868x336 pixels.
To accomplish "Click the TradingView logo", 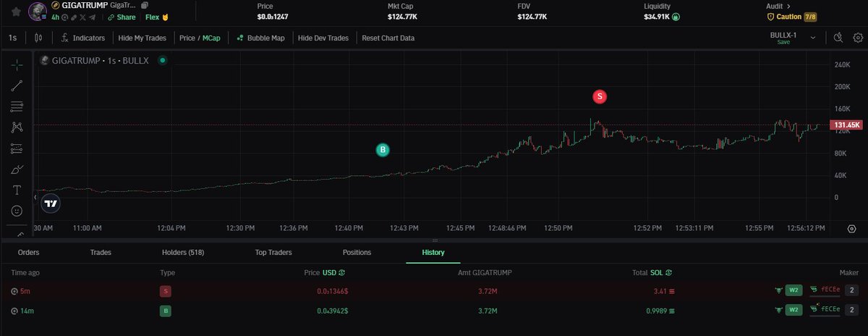I will (50, 203).
